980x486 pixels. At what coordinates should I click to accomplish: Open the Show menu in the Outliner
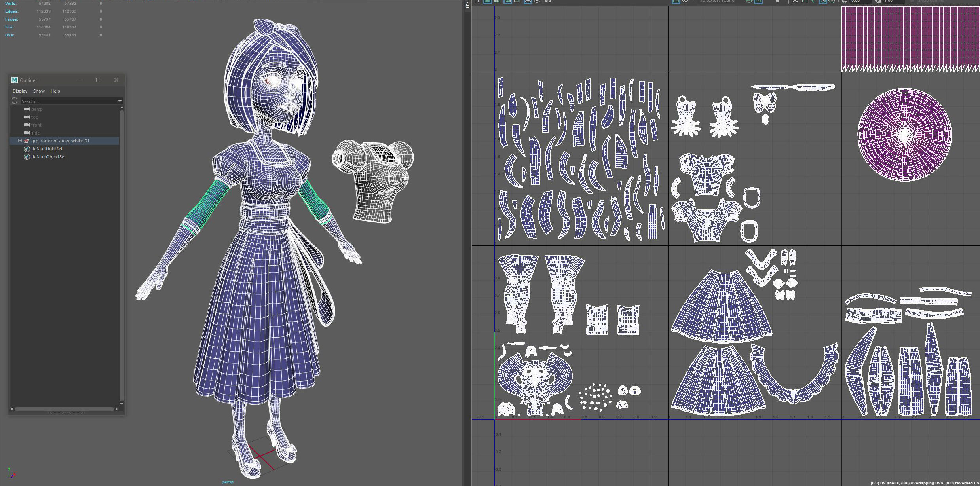pos(39,91)
